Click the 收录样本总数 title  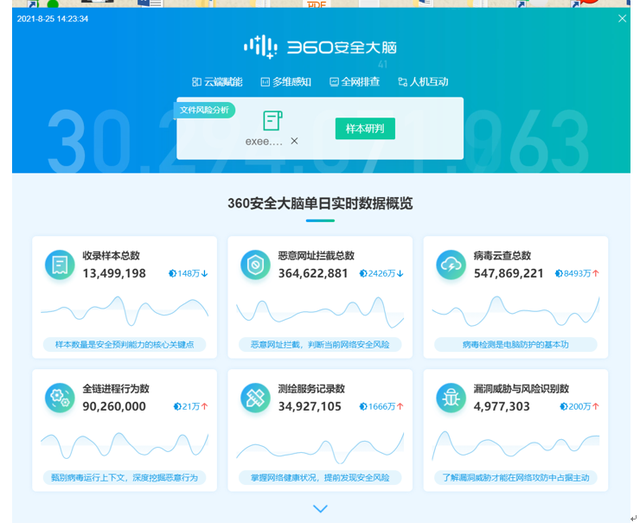coord(111,256)
